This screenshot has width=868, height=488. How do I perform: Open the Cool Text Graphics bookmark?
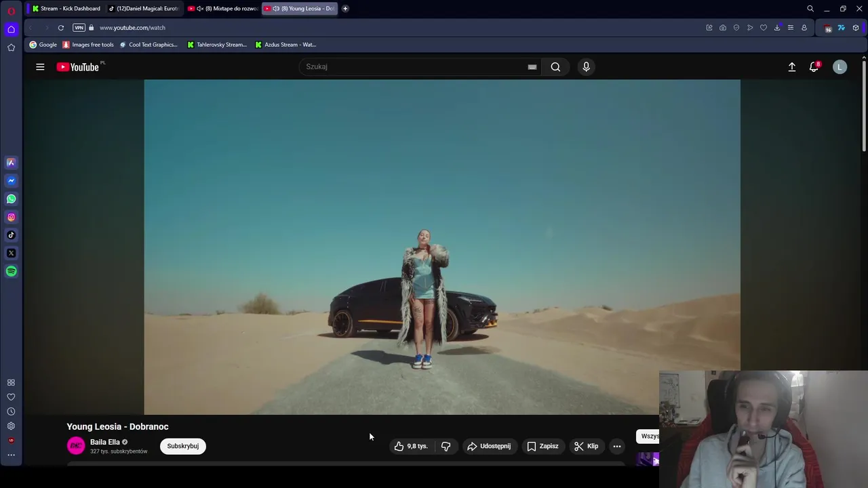coord(149,45)
